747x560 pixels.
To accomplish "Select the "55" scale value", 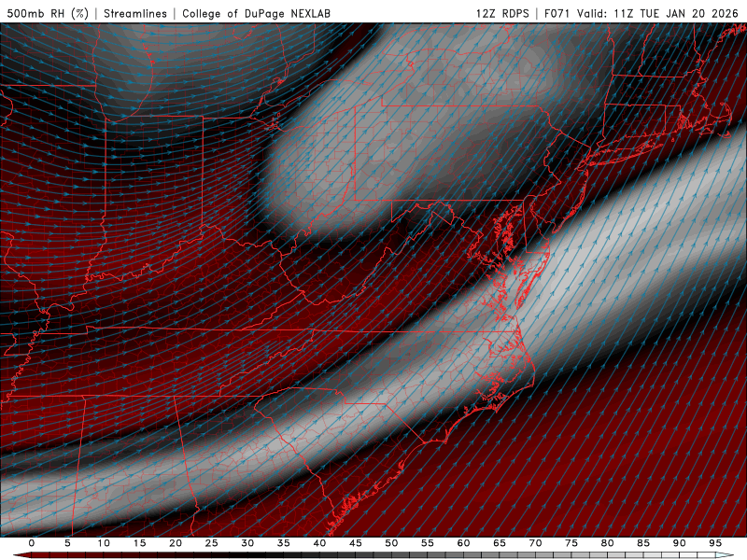I will [x=428, y=543].
